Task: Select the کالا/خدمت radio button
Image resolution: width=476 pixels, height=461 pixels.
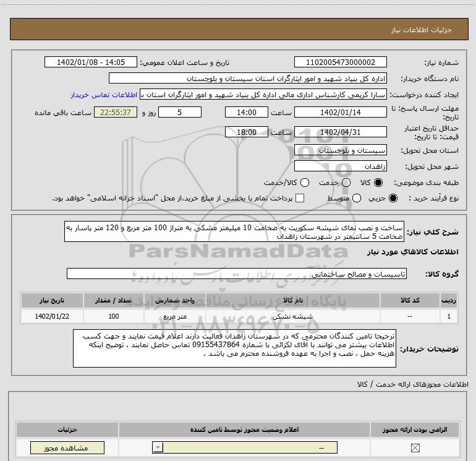Action: 305,183
